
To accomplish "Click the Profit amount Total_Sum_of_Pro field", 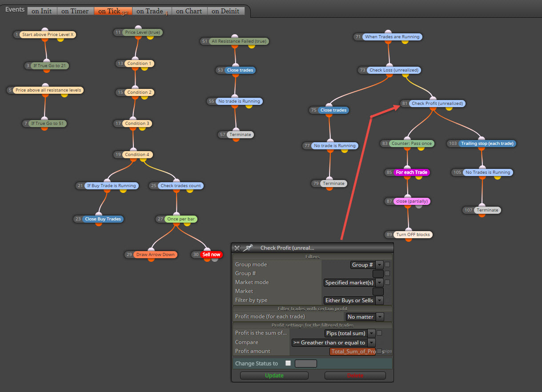I will (353, 352).
